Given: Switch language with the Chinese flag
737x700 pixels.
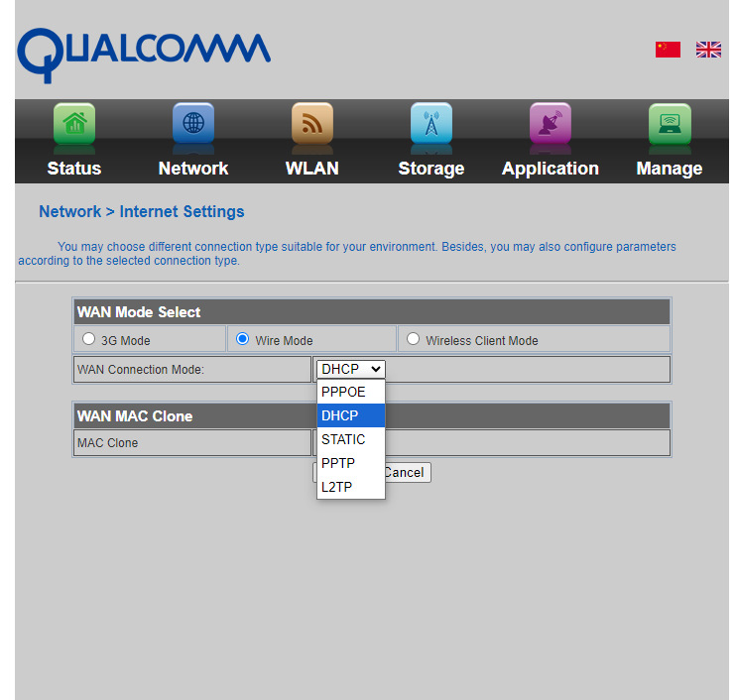Looking at the screenshot, I should pyautogui.click(x=668, y=50).
